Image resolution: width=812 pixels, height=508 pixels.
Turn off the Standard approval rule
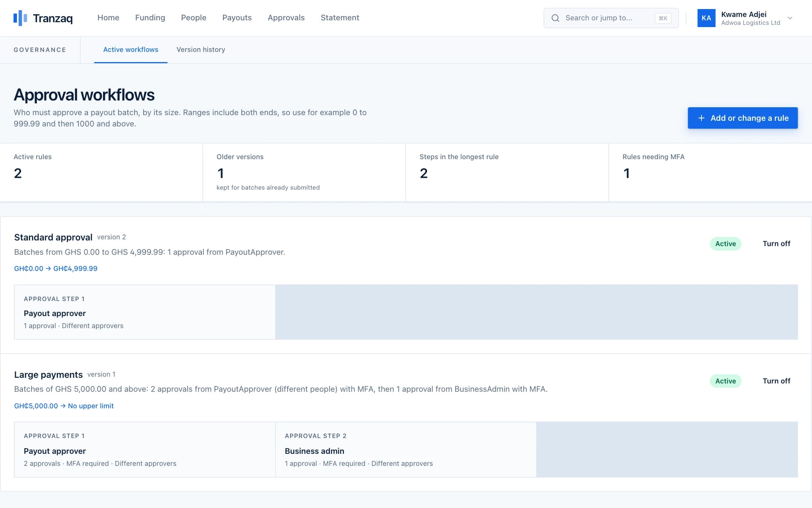[x=776, y=244]
